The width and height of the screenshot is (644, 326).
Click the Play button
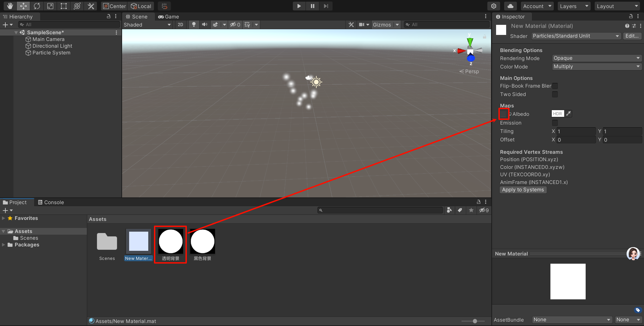click(x=299, y=6)
